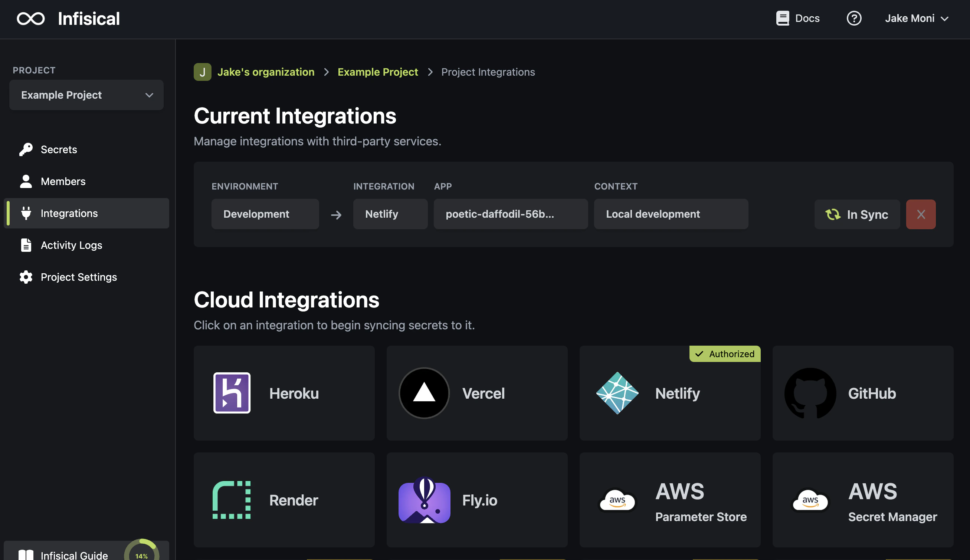This screenshot has height=560, width=970.
Task: Click the Docs link in header
Action: [x=797, y=18]
